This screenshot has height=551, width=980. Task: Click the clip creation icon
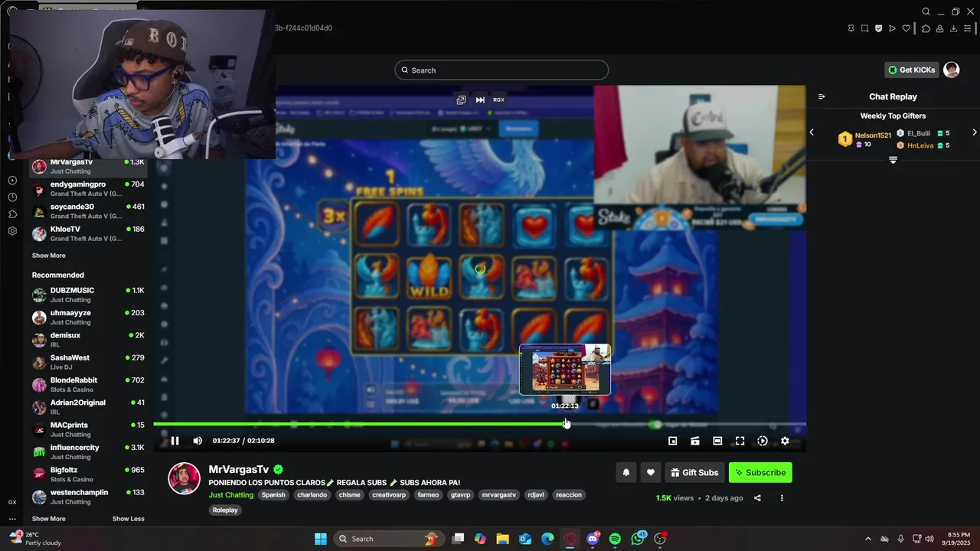point(695,441)
